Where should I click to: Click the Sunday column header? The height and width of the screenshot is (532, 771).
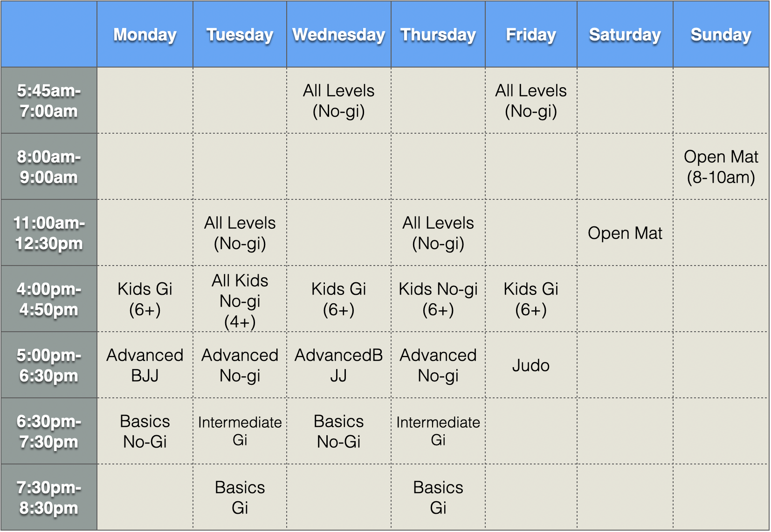click(721, 34)
